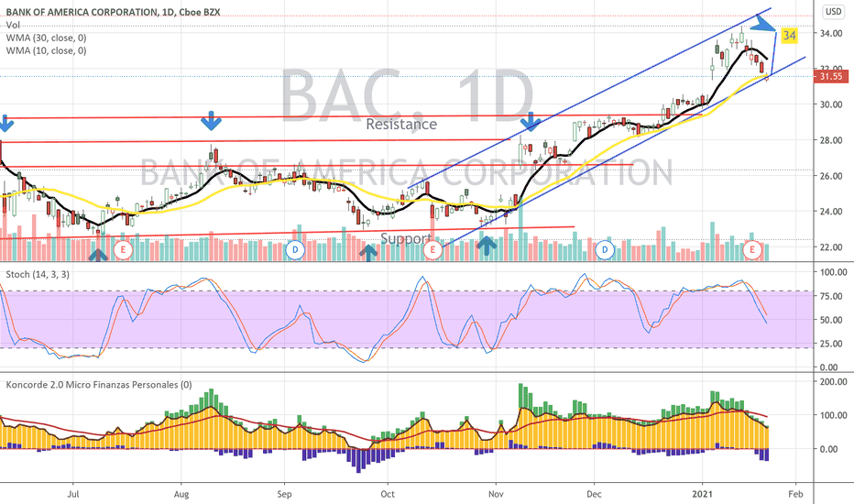This screenshot has width=854, height=504.
Task: Click the Oct label on the time axis
Action: 388,494
